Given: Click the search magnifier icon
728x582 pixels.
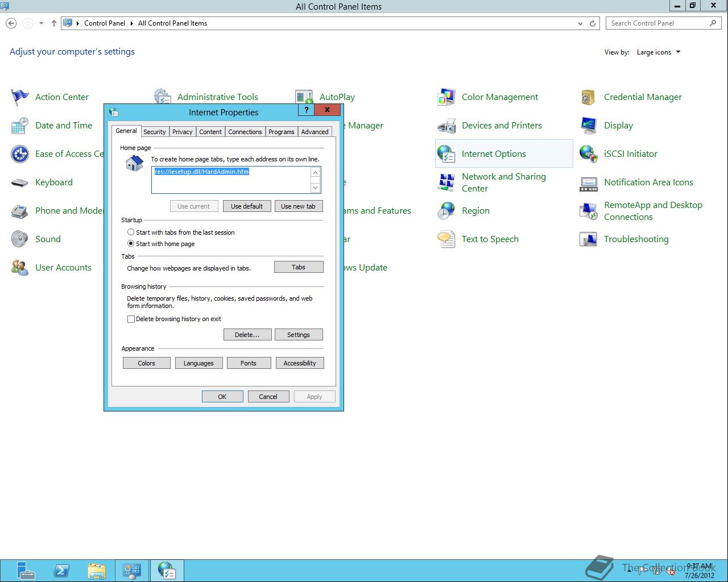Looking at the screenshot, I should click(x=713, y=23).
